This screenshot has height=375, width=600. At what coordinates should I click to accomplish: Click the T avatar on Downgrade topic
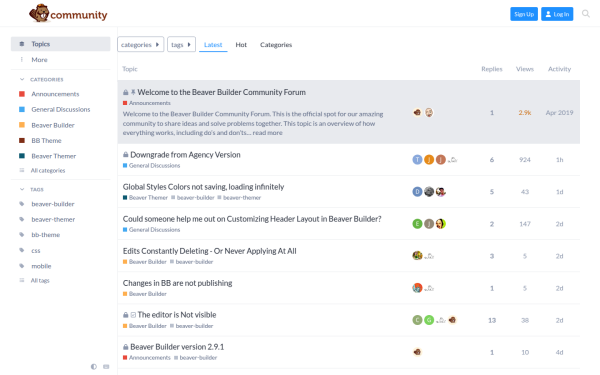click(417, 160)
